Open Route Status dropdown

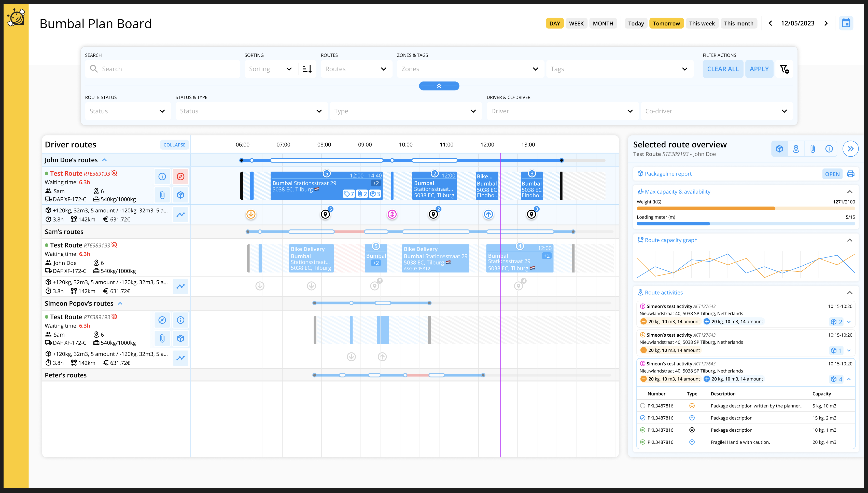click(x=128, y=111)
